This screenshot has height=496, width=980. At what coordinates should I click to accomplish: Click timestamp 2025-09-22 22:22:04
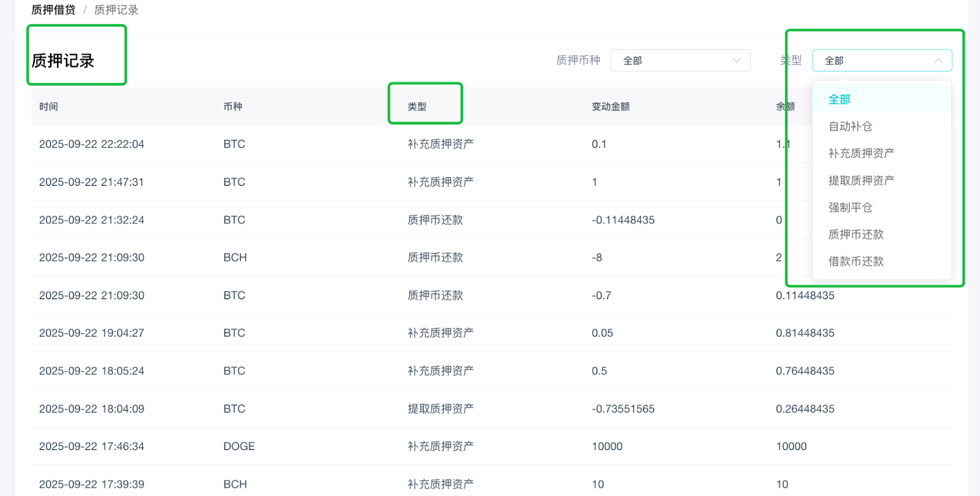click(92, 144)
